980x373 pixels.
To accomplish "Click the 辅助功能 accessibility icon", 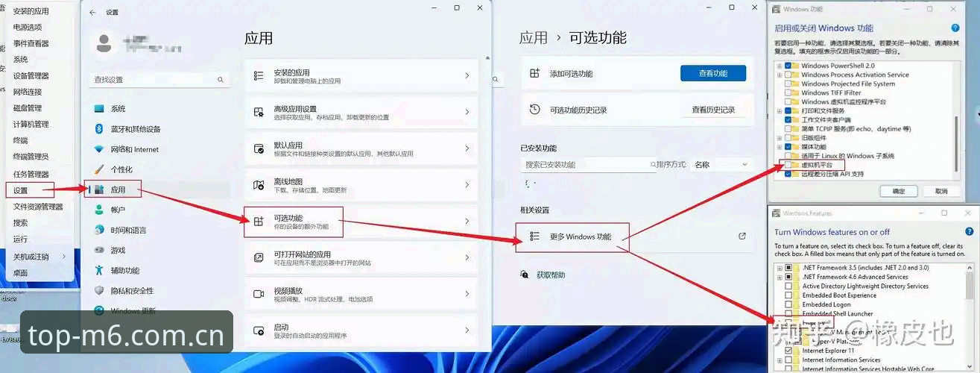I will [x=99, y=270].
